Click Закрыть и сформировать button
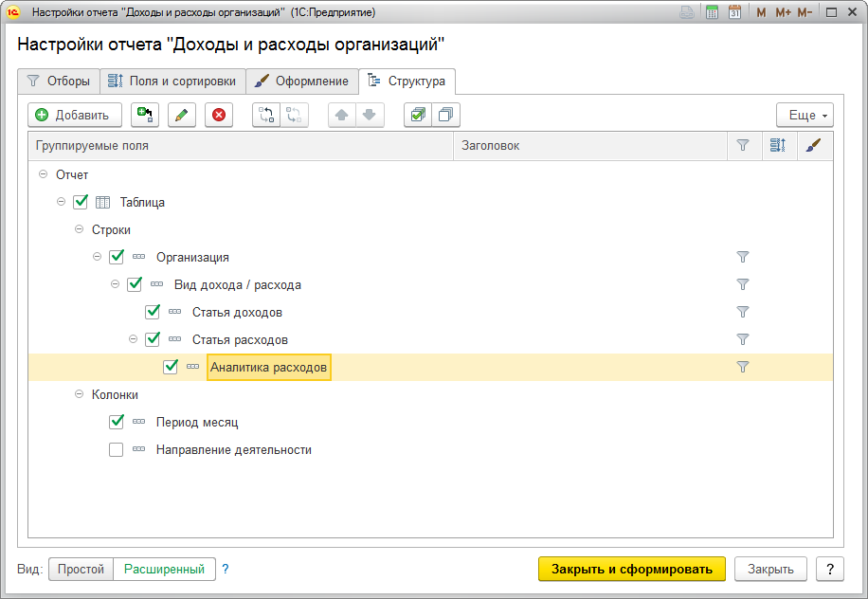868x599 pixels. [x=632, y=569]
